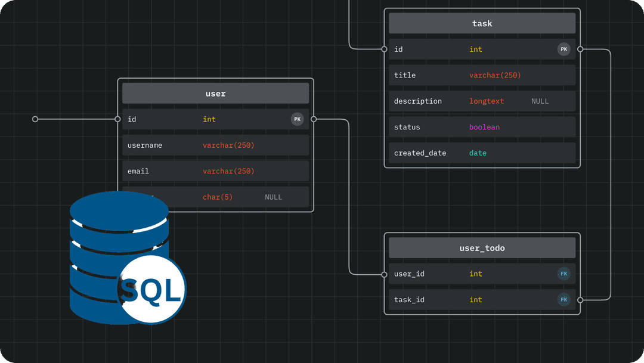
Task: Click varchar(250) type on title row
Action: 495,75
